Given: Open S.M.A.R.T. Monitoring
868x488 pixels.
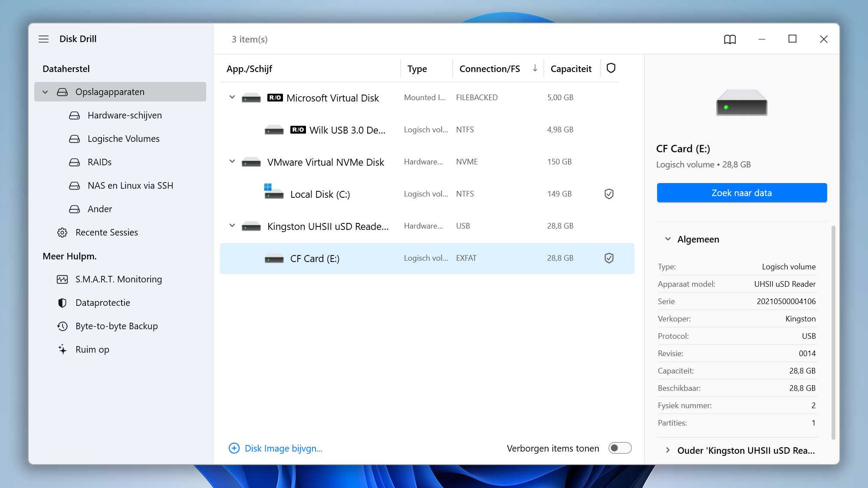Looking at the screenshot, I should (x=120, y=279).
